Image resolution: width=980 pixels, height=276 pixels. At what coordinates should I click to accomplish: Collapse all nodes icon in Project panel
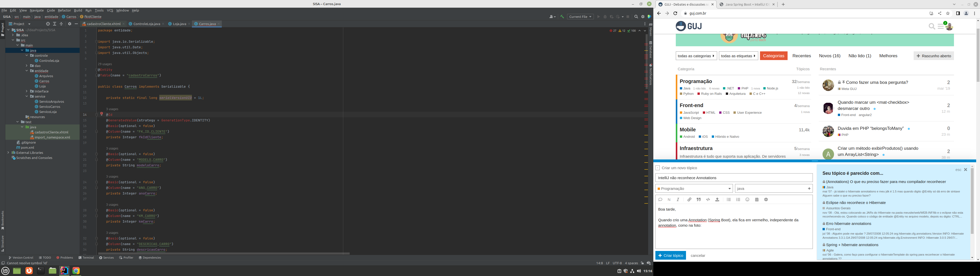click(61, 24)
